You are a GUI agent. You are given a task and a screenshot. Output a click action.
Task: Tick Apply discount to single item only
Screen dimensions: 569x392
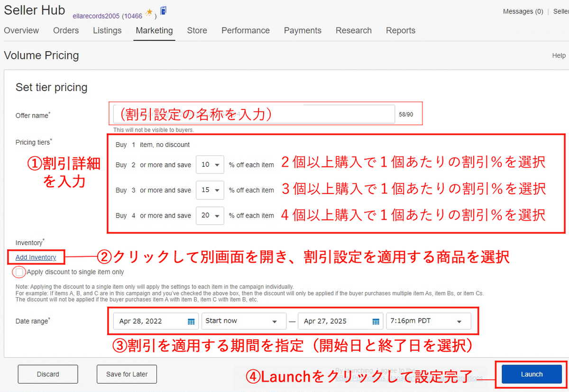[19, 272]
